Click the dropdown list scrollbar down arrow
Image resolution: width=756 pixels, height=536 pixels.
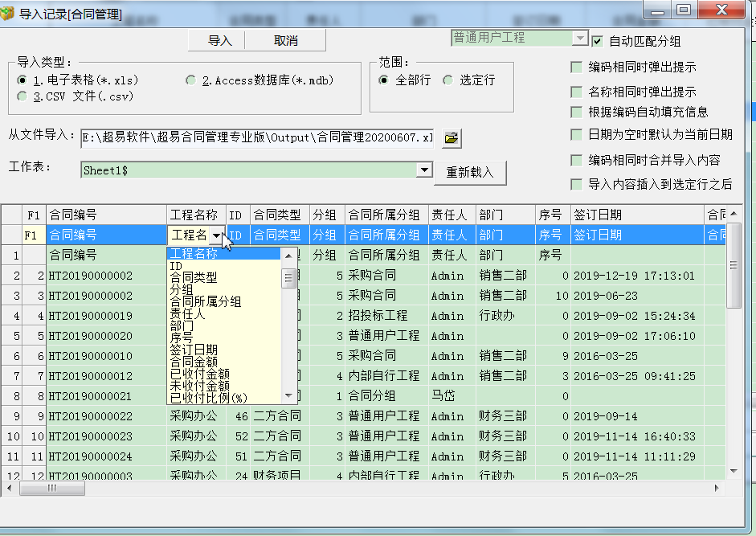[289, 396]
